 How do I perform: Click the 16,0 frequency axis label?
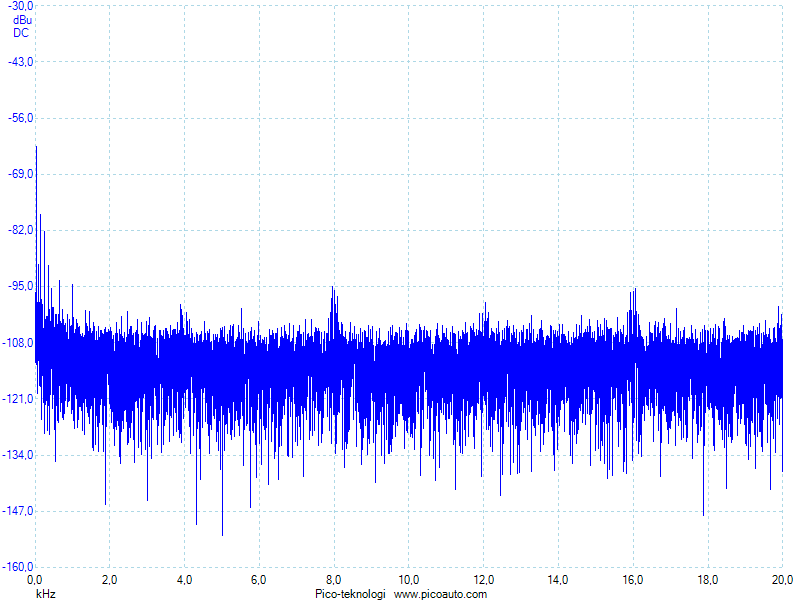point(633,580)
